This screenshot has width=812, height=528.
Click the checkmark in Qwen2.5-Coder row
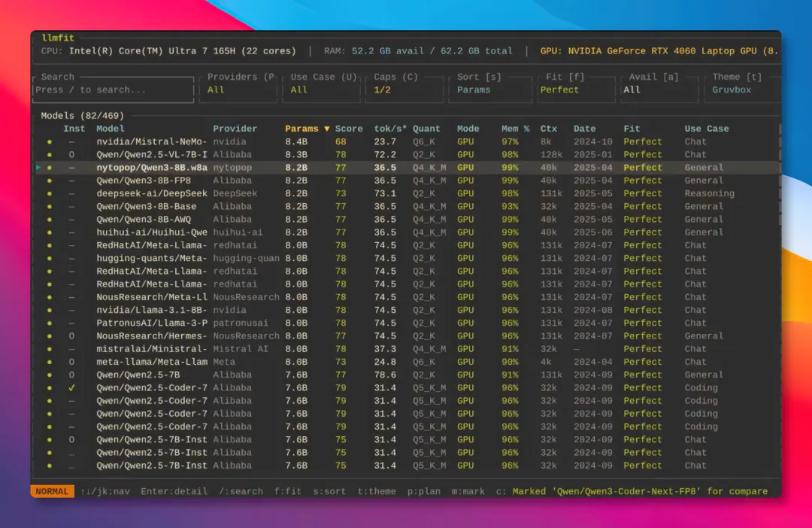click(71, 387)
